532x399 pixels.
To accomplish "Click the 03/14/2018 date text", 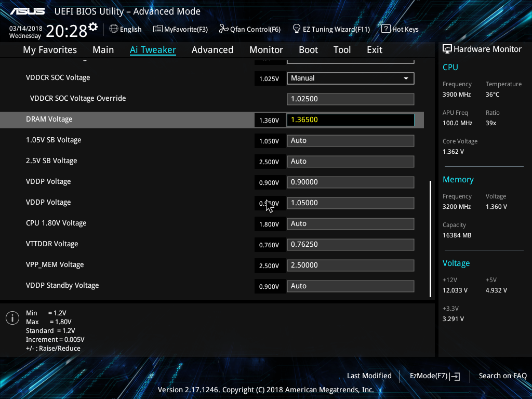I will tap(26, 29).
